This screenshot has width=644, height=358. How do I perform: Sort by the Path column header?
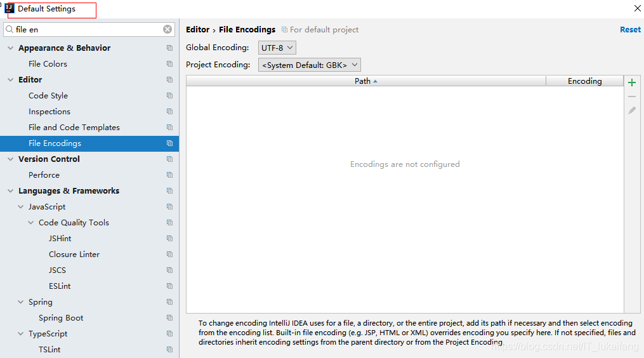(x=366, y=81)
